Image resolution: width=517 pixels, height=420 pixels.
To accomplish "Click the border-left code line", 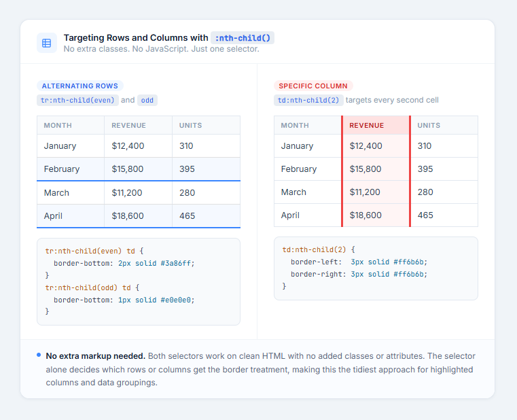I will pyautogui.click(x=359, y=262).
